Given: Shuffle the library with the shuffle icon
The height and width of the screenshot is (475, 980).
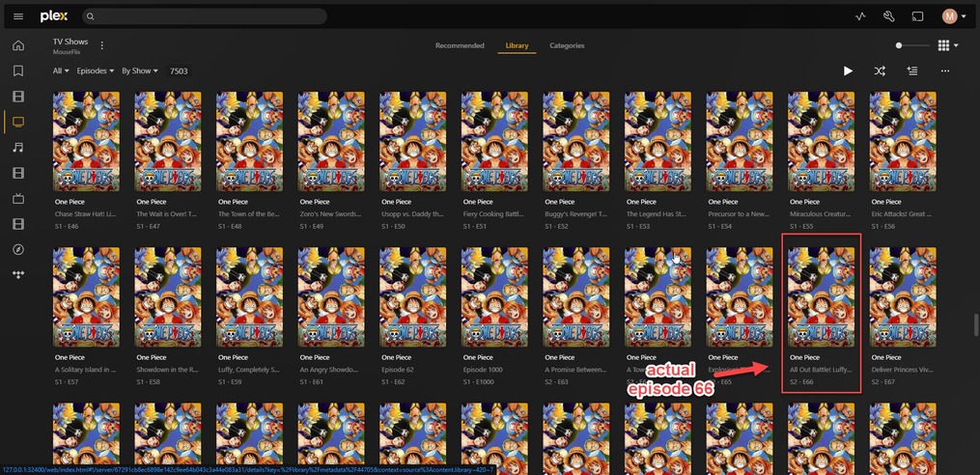Looking at the screenshot, I should coord(880,71).
